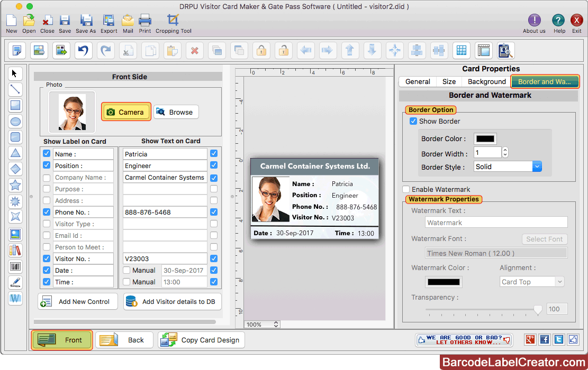Click the Watermark Text input field
The image size is (588, 370).
496,223
